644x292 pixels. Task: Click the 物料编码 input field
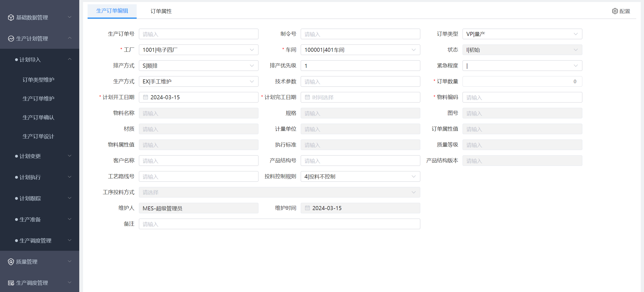522,97
